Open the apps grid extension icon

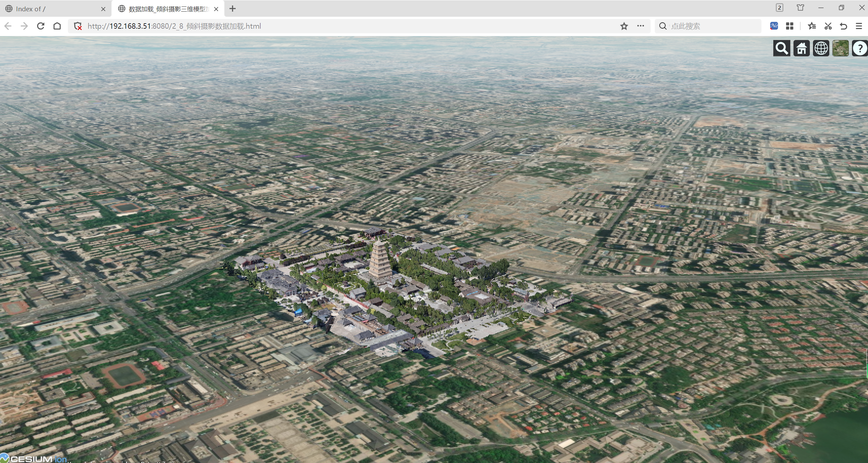tap(790, 26)
